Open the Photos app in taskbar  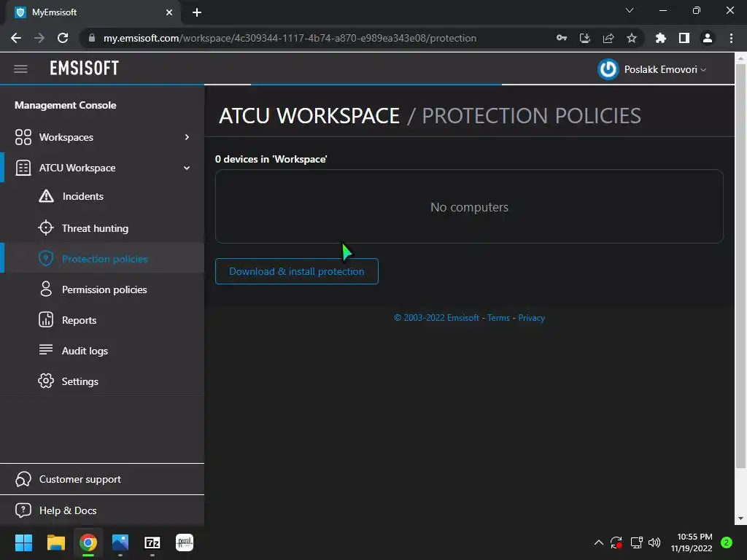(x=120, y=542)
